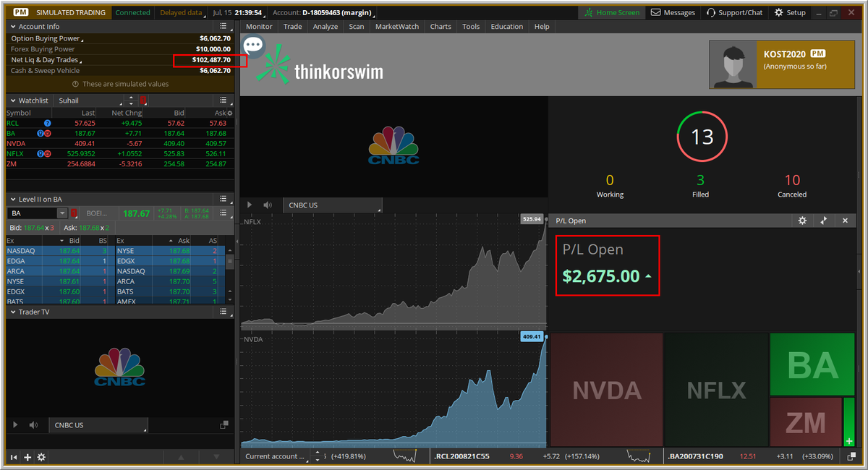
Task: Click the blue info badge on RCL row
Action: (x=47, y=124)
